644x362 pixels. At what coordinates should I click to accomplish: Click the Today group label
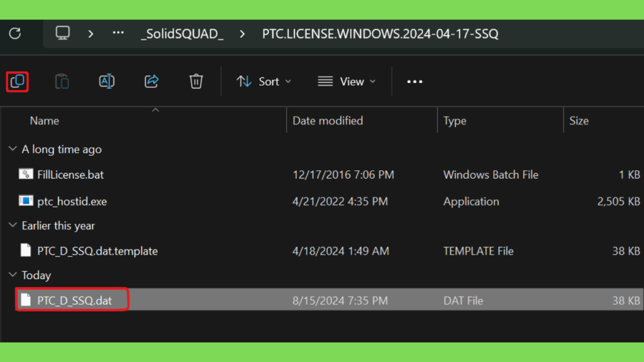pos(36,275)
